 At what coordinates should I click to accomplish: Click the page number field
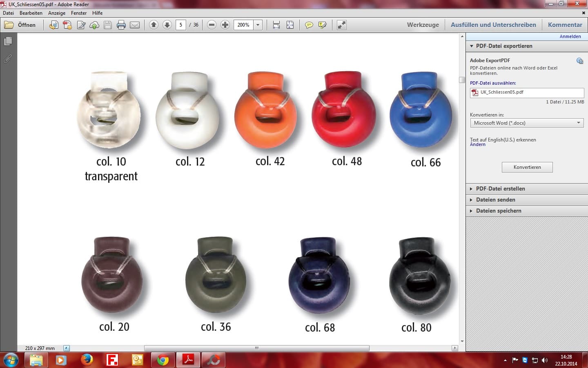[x=181, y=25]
